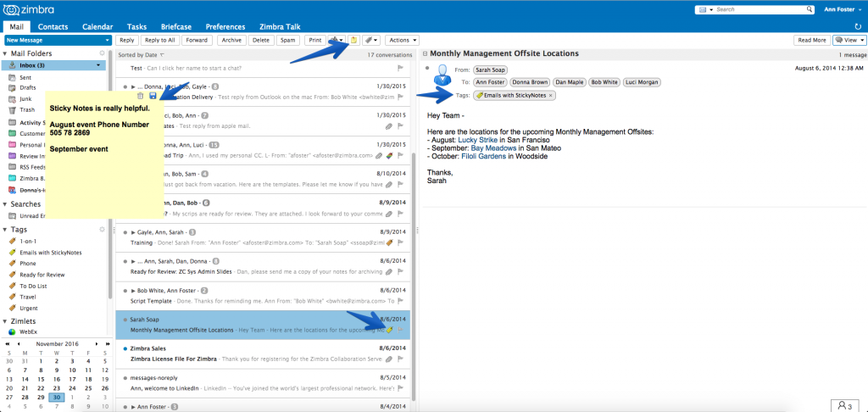Collapse the Searches section
Viewport: 868px width, 412px height.
pyautogui.click(x=5, y=204)
